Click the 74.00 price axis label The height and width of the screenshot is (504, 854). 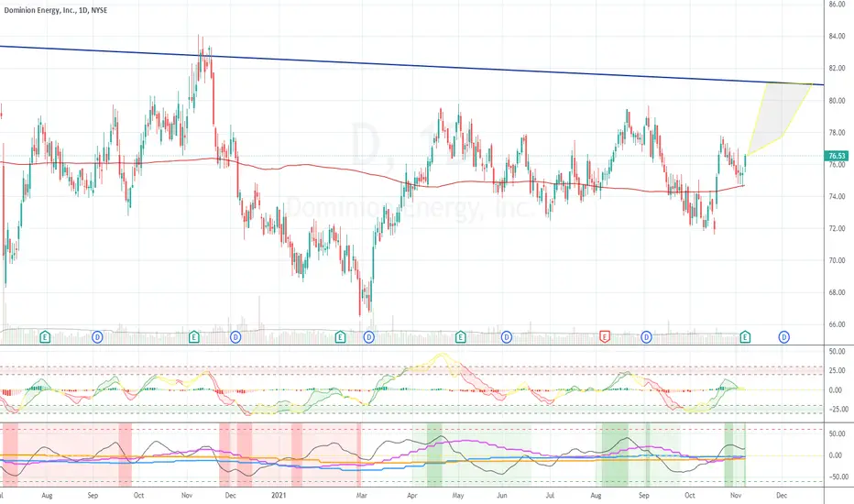click(837, 197)
